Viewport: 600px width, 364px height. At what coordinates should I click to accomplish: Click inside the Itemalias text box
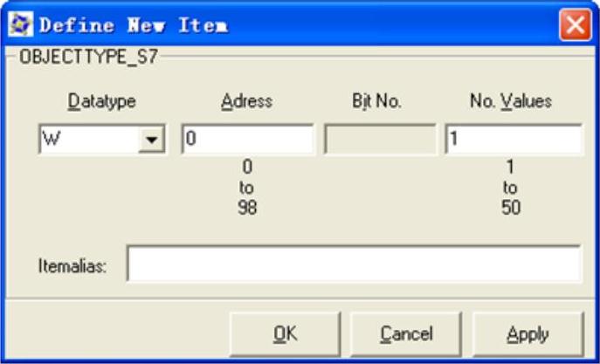pyautogui.click(x=354, y=264)
